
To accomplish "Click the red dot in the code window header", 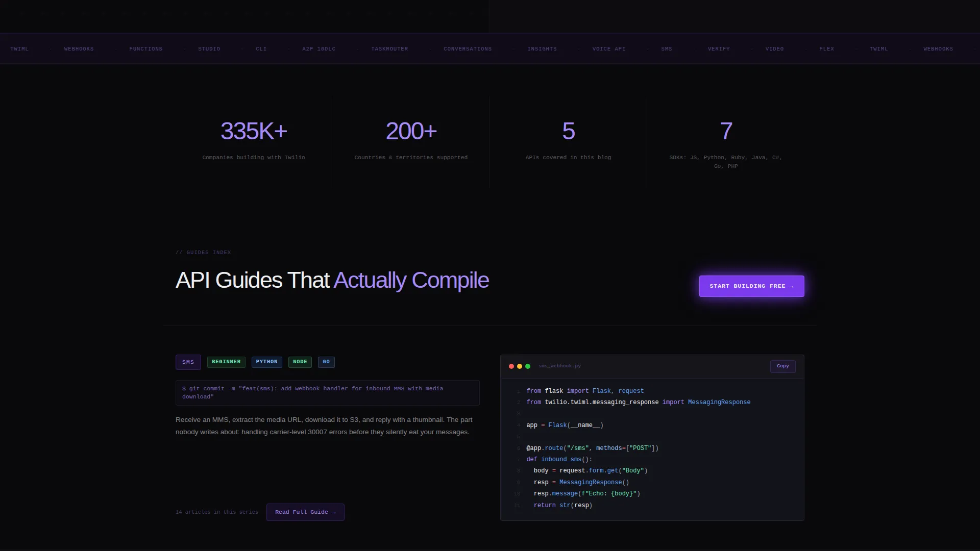I will 511,366.
